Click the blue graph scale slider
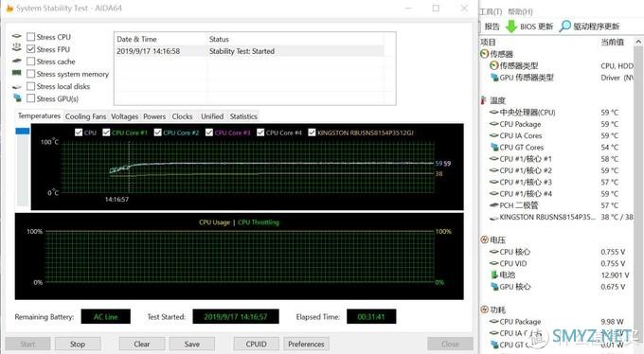Screen dimensions: 644x354 pos(23,131)
